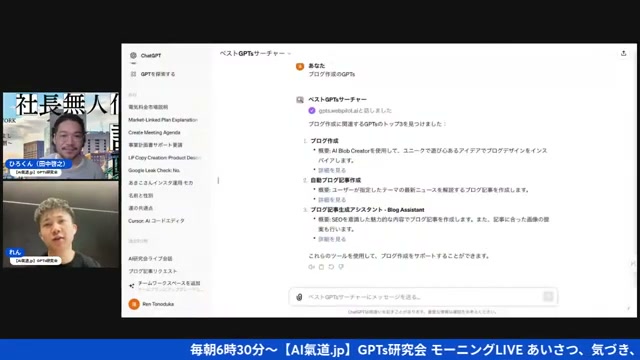Click 詳細を見る link under 自動ブログ記事作成
Image resolution: width=640 pixels, height=360 pixels.
tap(332, 200)
